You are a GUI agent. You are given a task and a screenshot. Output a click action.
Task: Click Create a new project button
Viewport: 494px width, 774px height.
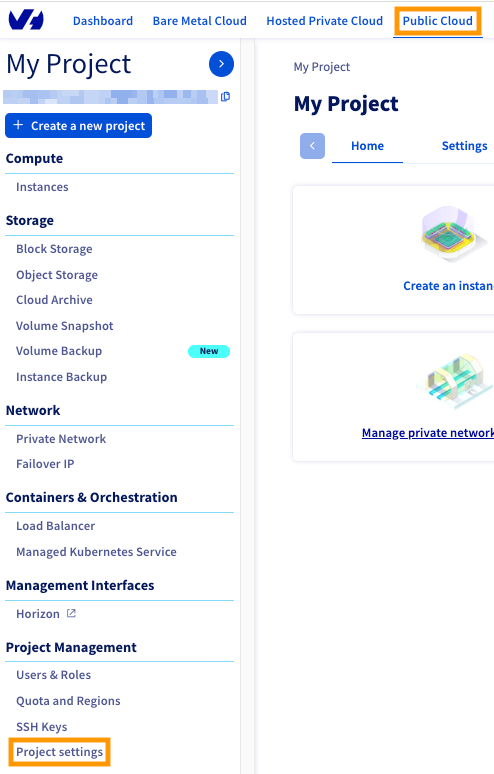tap(78, 126)
